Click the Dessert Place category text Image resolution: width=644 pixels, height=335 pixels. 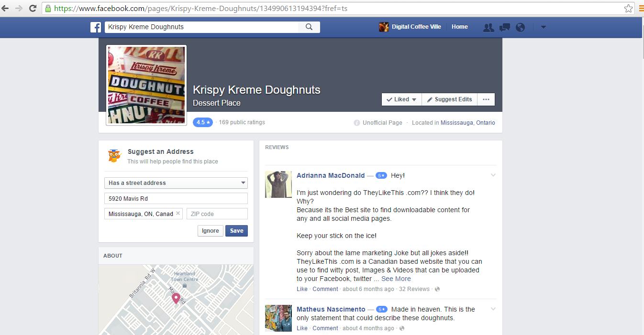coord(217,103)
